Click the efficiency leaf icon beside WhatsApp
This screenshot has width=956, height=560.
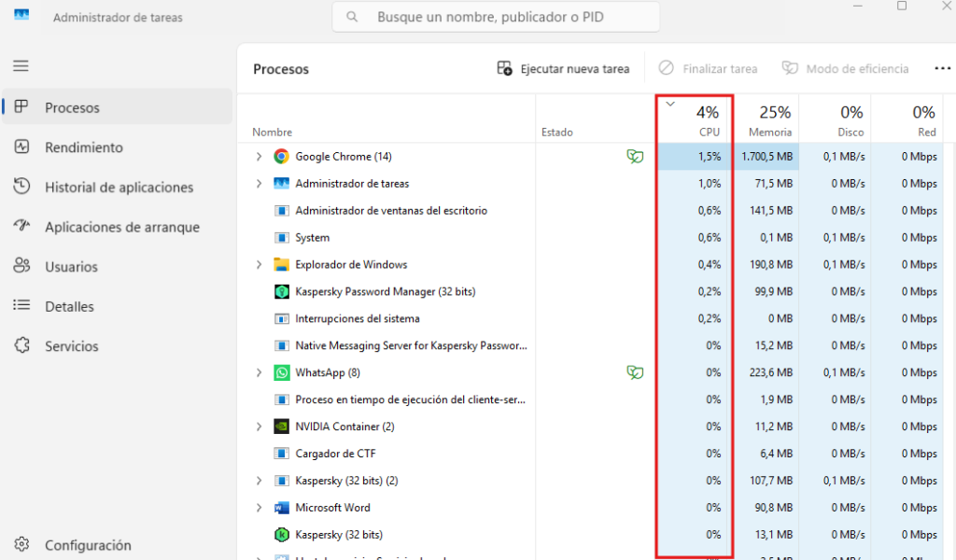pyautogui.click(x=636, y=372)
